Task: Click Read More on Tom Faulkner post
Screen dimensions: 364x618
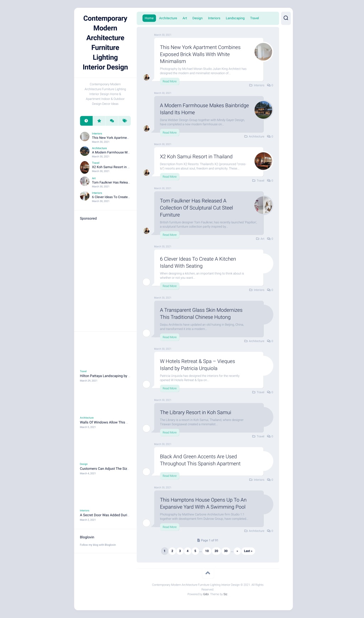Action: click(x=170, y=235)
